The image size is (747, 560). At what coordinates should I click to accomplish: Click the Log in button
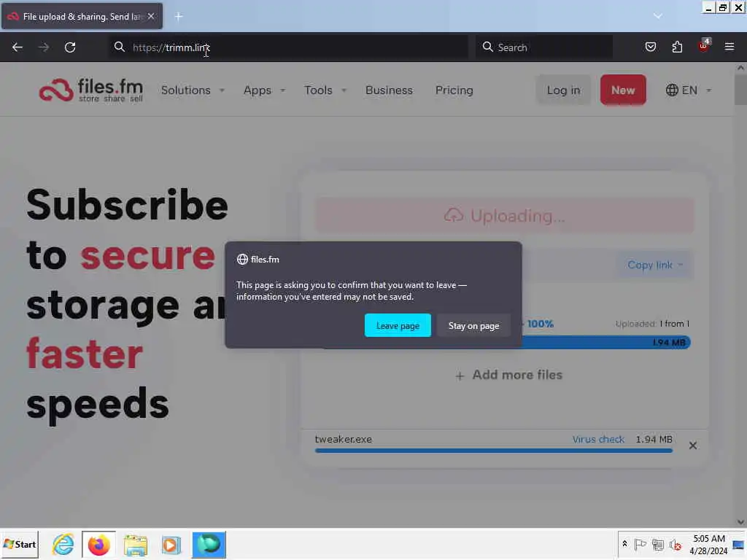click(563, 90)
